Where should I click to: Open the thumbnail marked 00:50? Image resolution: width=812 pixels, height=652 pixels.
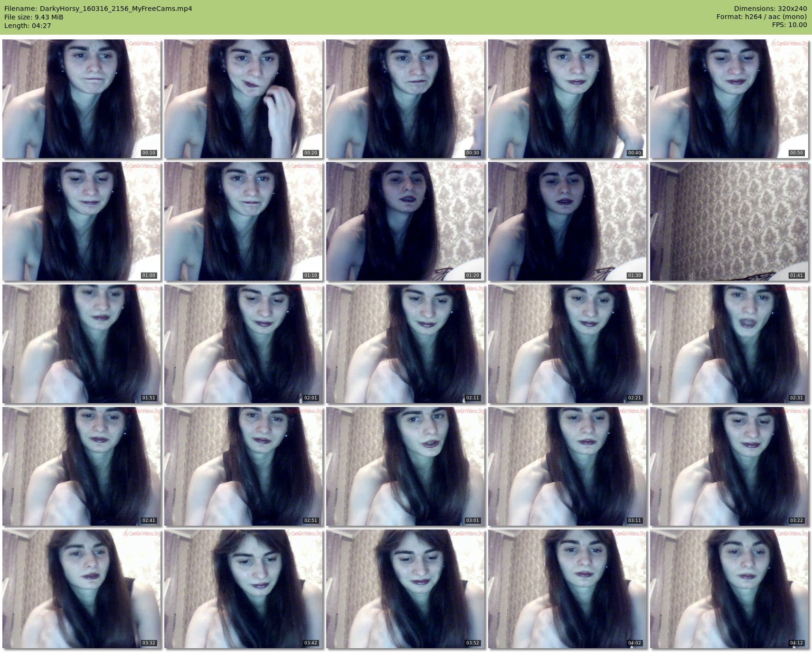(x=729, y=99)
